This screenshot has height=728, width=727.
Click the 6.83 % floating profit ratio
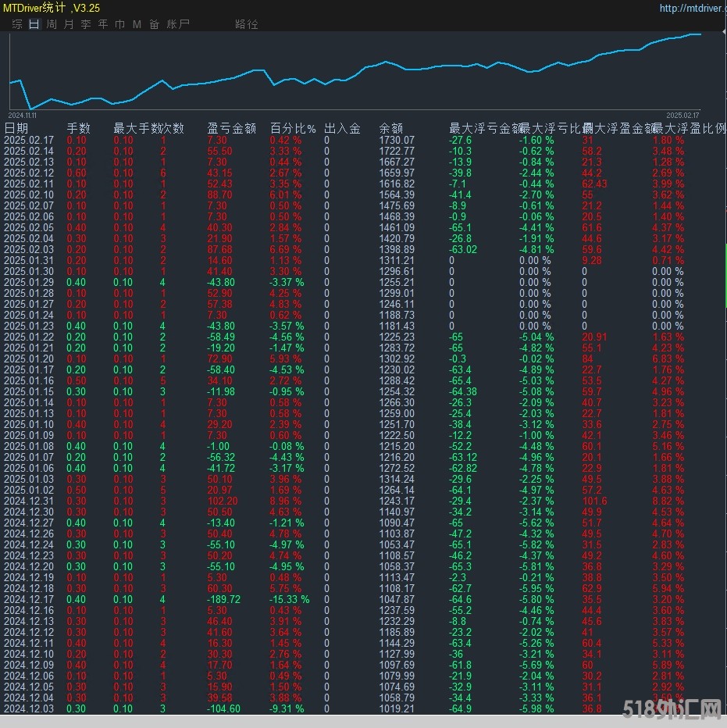pyautogui.click(x=668, y=359)
